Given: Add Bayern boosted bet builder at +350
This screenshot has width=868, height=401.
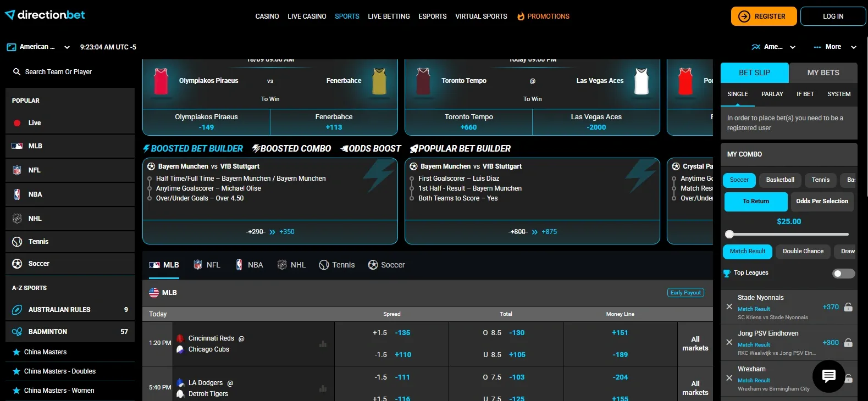Looking at the screenshot, I should pyautogui.click(x=270, y=232).
